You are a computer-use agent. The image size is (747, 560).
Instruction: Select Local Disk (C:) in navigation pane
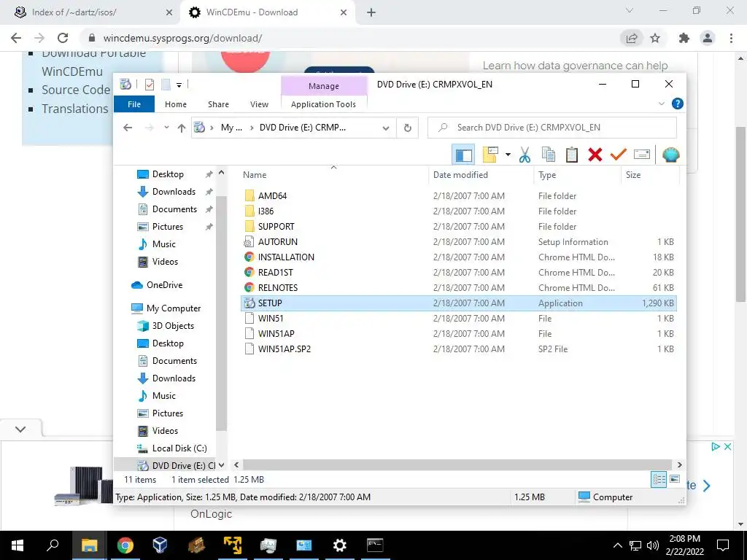[x=179, y=448]
